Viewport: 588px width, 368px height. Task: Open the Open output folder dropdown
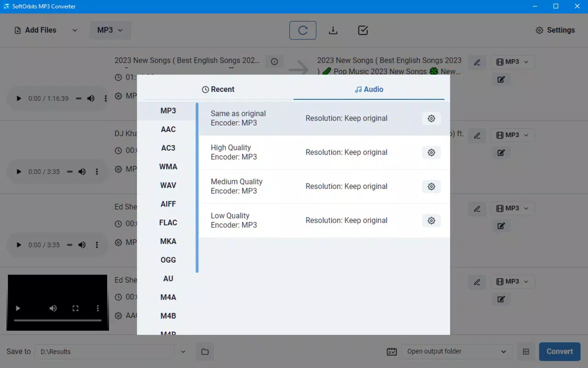pos(457,351)
